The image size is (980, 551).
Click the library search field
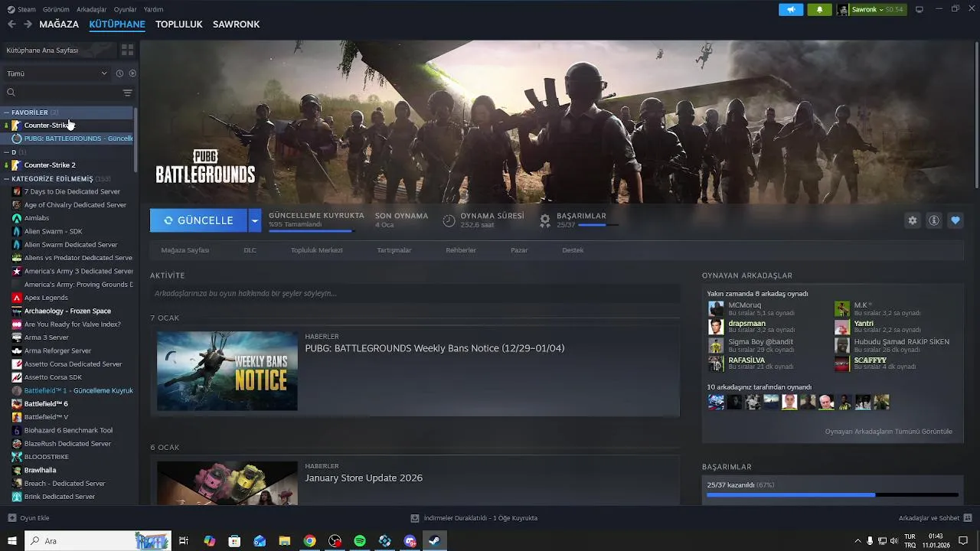[x=66, y=93]
